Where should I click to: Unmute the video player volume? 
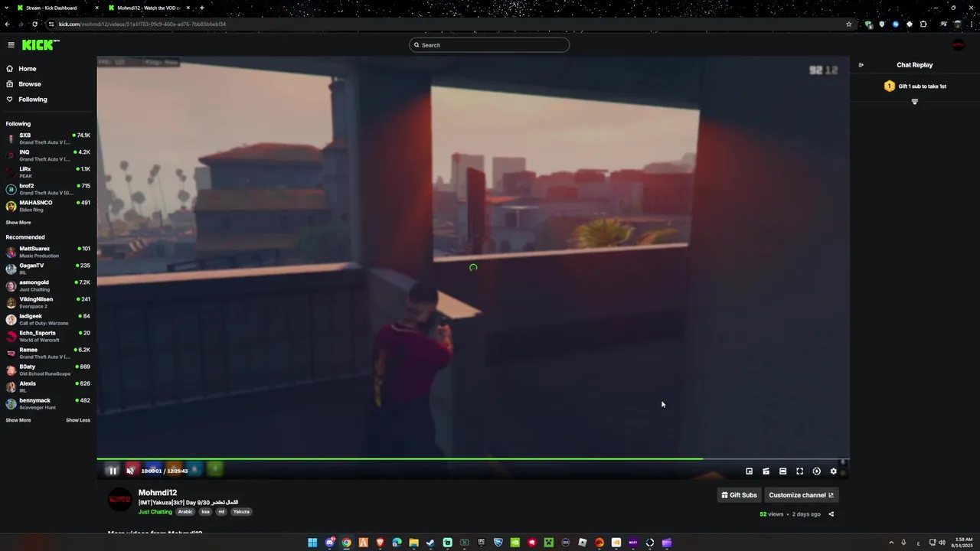130,471
